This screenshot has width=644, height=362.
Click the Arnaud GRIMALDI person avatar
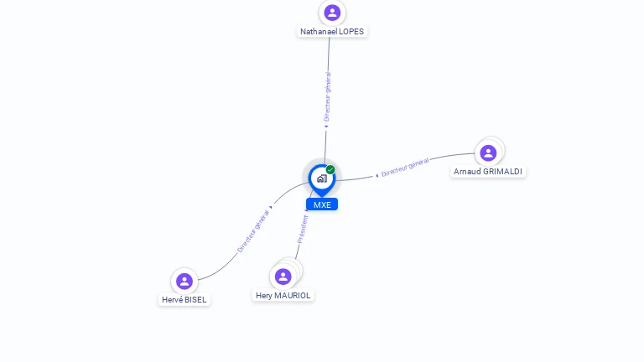click(488, 153)
